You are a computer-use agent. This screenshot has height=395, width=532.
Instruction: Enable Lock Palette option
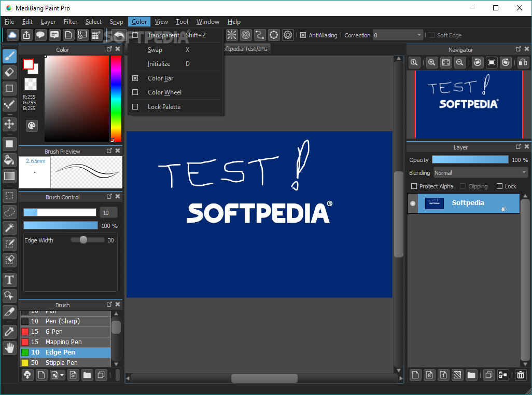click(x=135, y=106)
